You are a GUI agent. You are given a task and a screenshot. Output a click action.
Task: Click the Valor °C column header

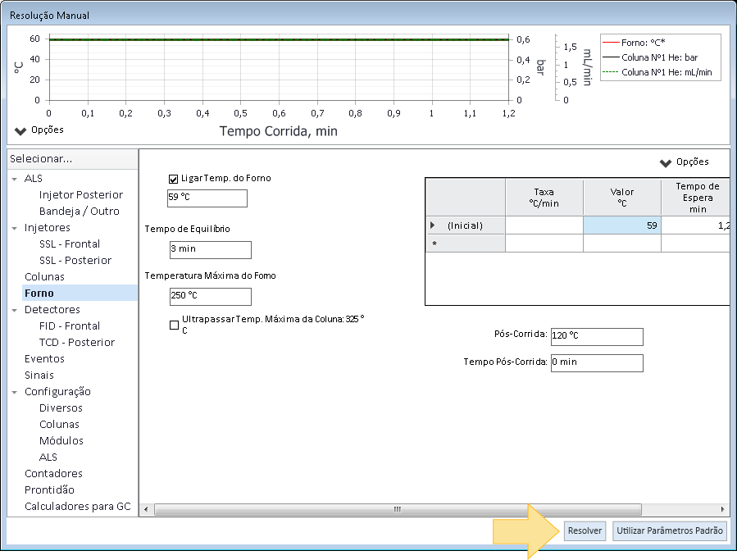point(622,198)
